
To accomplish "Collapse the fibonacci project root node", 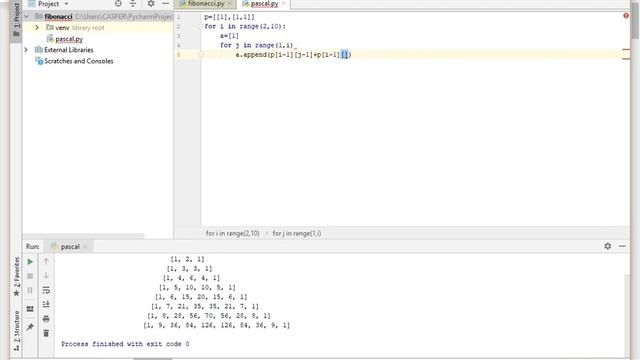I will click(27, 17).
